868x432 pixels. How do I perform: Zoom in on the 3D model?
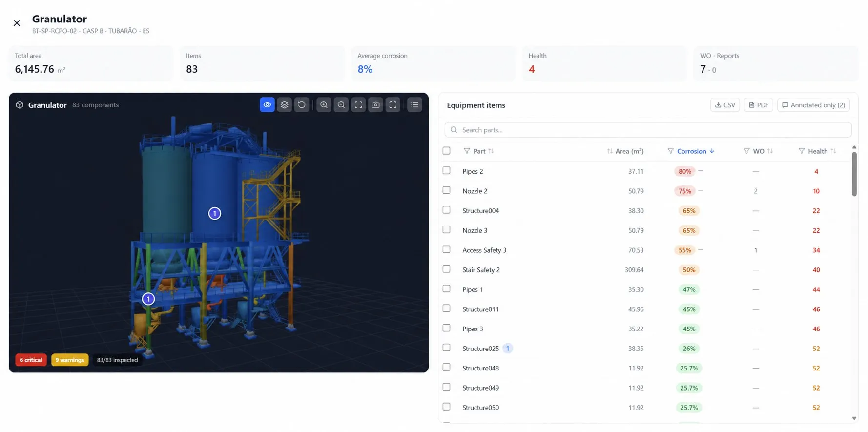pos(324,104)
